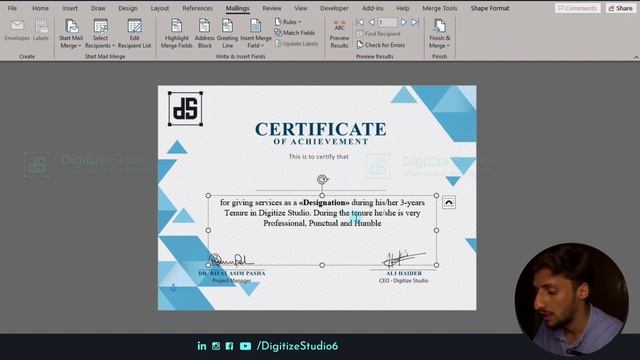Screen dimensions: 640x360
Task: Open Layout Options icon beside text box
Action: (x=449, y=202)
